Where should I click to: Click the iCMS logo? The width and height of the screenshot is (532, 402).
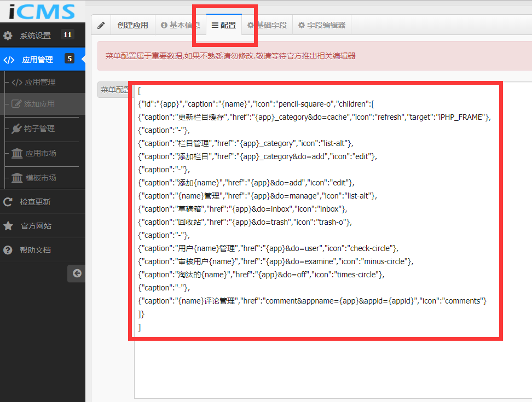tap(42, 11)
